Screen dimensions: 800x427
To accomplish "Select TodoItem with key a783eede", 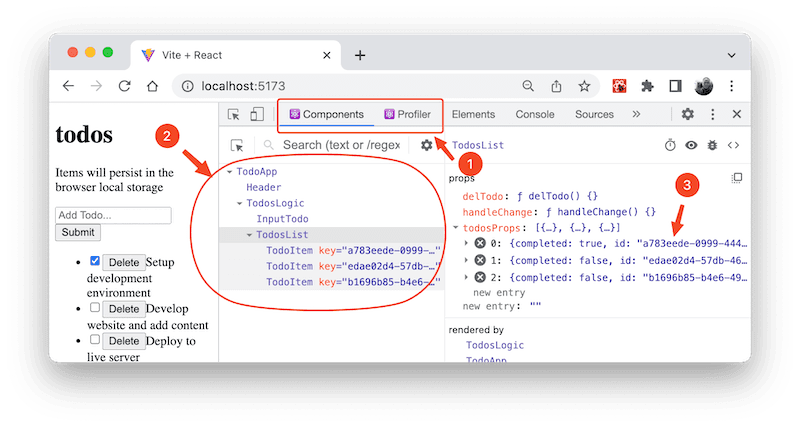I will point(353,250).
